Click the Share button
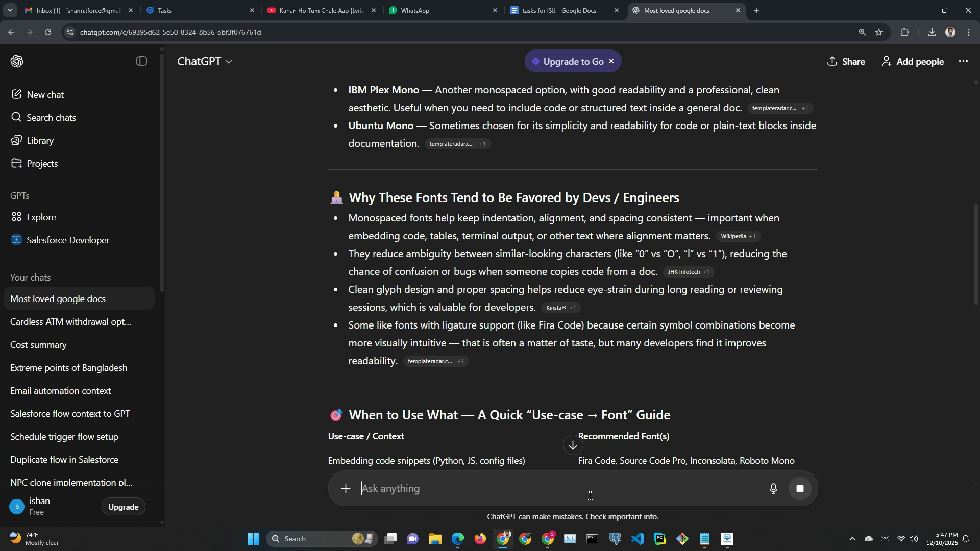This screenshot has height=551, width=980. pyautogui.click(x=846, y=61)
